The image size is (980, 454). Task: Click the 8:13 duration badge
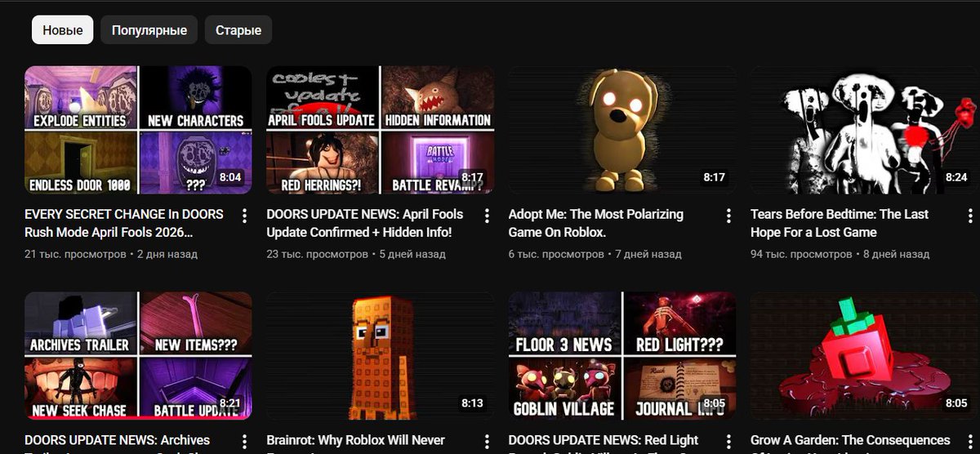point(472,403)
